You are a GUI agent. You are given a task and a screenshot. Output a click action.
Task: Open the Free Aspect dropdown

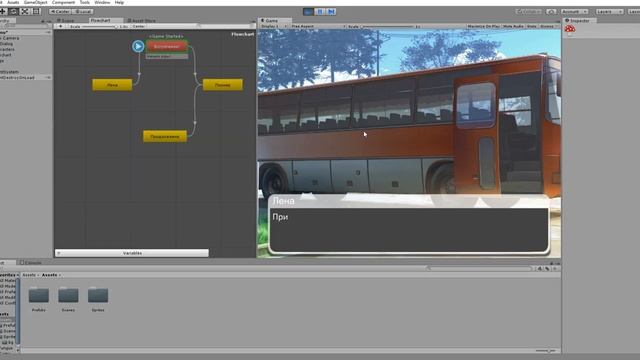coord(318,26)
